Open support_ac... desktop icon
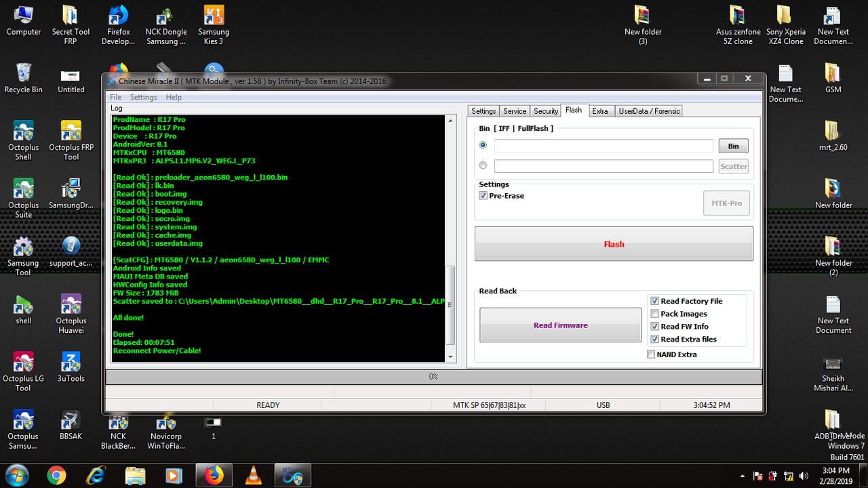This screenshot has width=868, height=488. (71, 252)
